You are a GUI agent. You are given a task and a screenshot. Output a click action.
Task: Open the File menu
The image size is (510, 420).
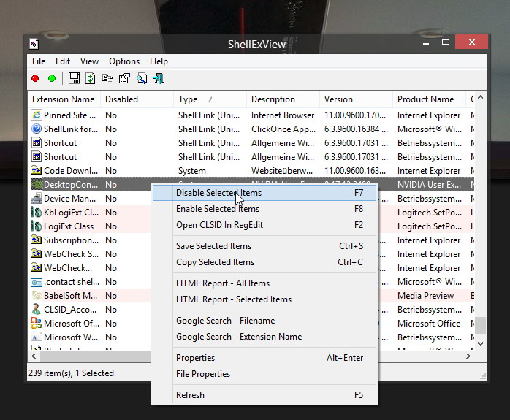39,61
